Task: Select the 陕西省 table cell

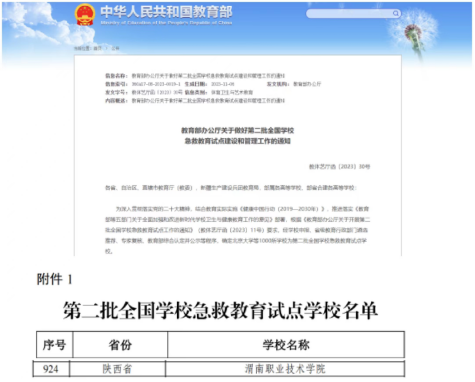Action: (117, 369)
